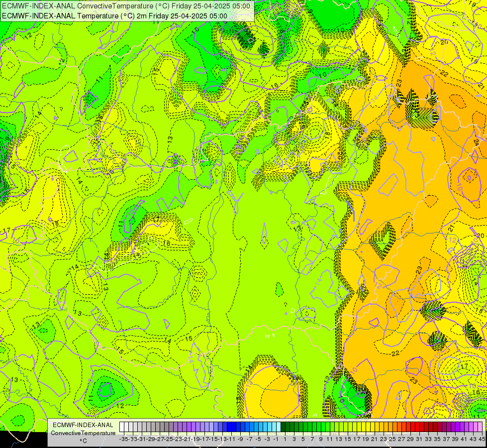Screen dimensions: 487x448
Task: Click the ConvectiveTemperature title line at top
Action: 126,6
